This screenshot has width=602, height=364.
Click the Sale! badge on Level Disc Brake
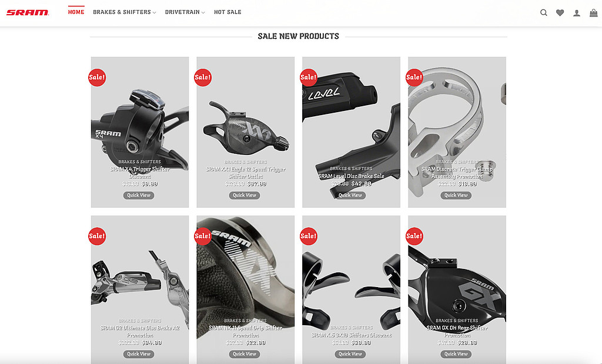pos(308,77)
